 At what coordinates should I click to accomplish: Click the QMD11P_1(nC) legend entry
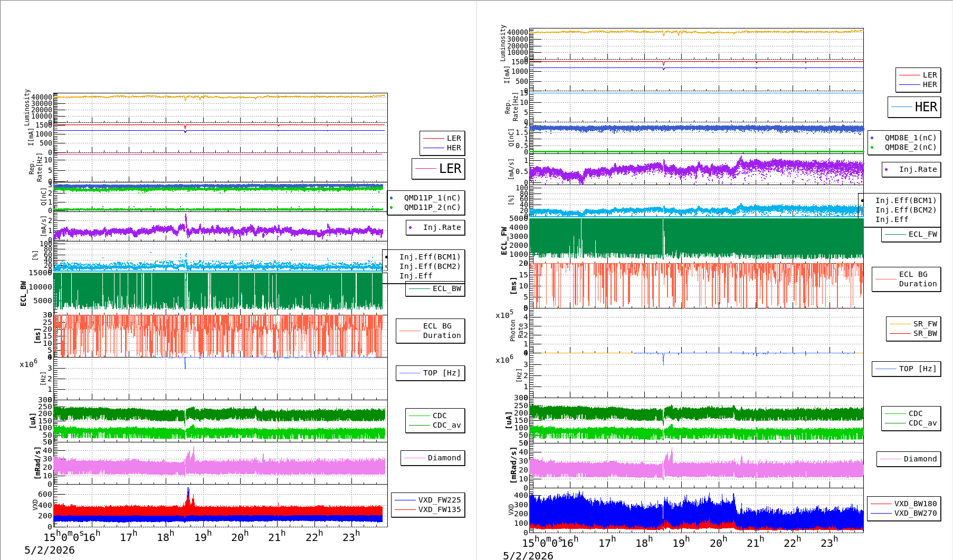[x=426, y=198]
